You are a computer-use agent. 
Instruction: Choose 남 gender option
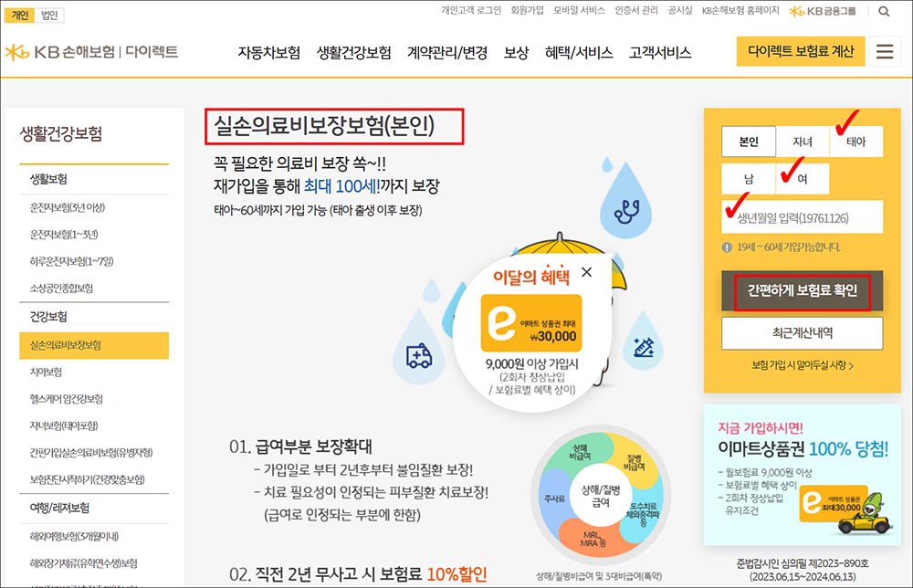point(749,179)
